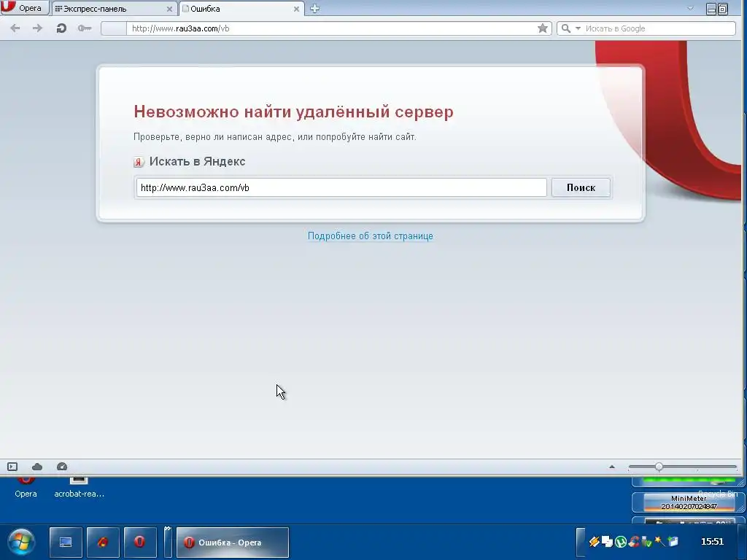Click the magic wand tray icon
The image size is (747, 560).
click(x=659, y=542)
